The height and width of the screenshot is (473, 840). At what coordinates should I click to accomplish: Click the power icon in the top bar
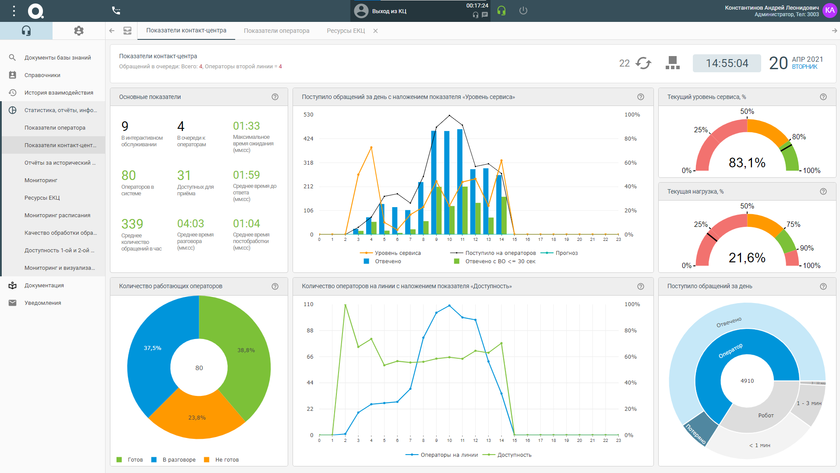click(523, 10)
